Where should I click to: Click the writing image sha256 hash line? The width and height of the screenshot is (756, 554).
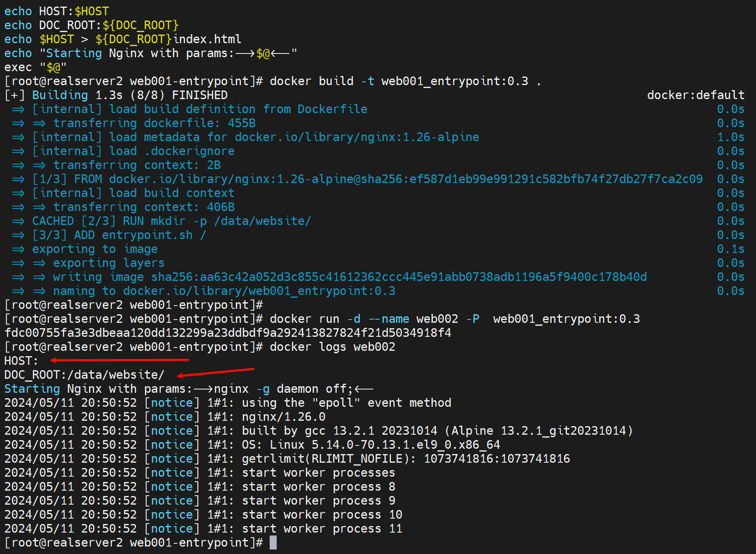[x=349, y=277]
